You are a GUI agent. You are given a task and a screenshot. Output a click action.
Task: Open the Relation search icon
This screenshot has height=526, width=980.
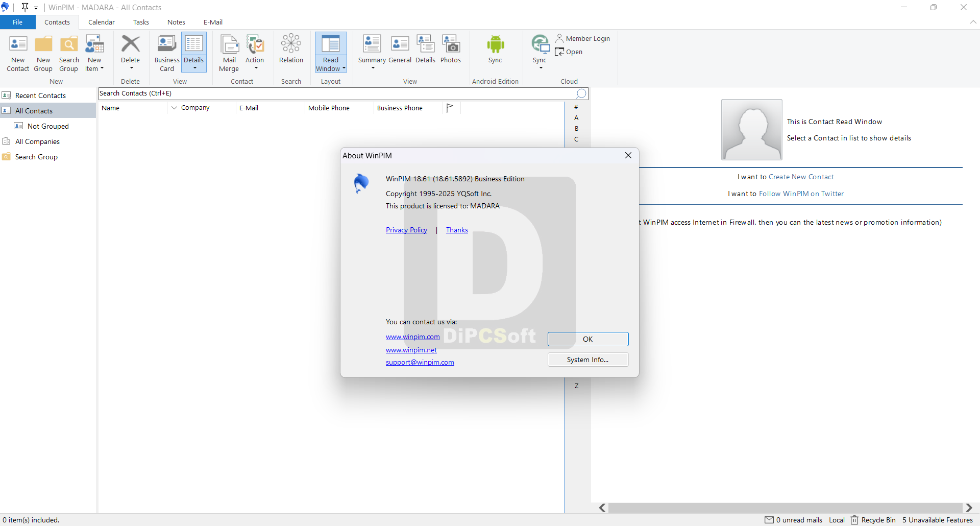click(291, 44)
